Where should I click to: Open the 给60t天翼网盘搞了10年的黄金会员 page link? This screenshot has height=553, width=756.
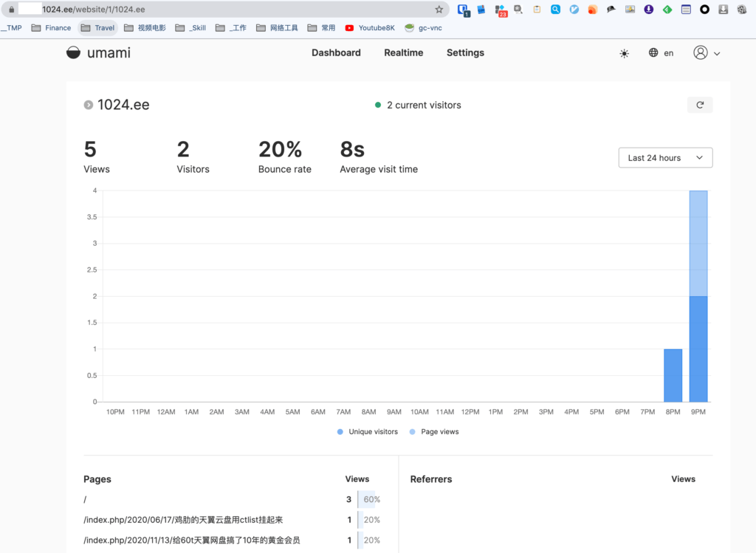point(192,540)
